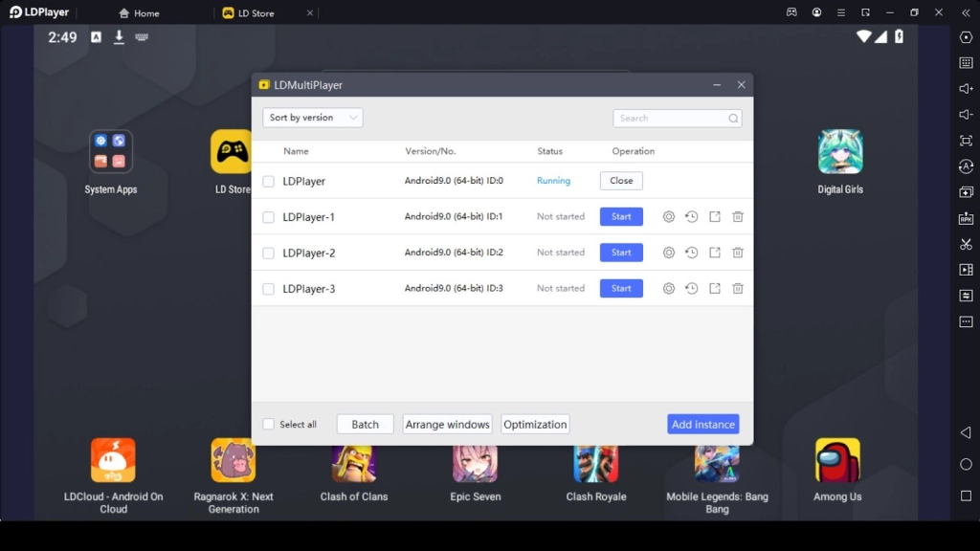Click the volume down sidebar icon
Screen dimensions: 980x551
[966, 115]
